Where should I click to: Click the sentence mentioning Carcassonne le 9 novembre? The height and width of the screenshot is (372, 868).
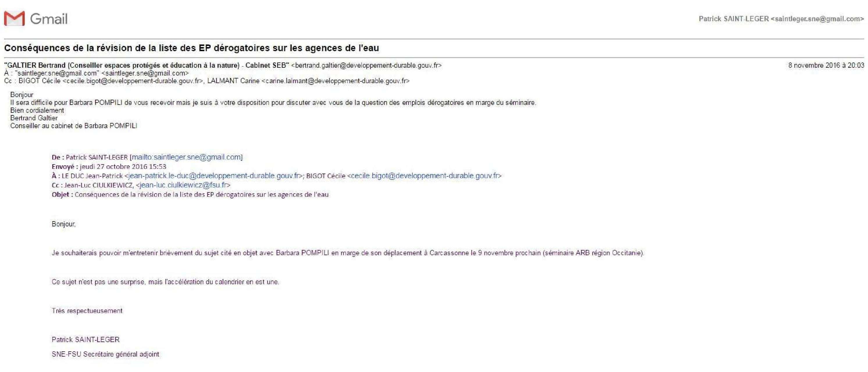point(348,253)
